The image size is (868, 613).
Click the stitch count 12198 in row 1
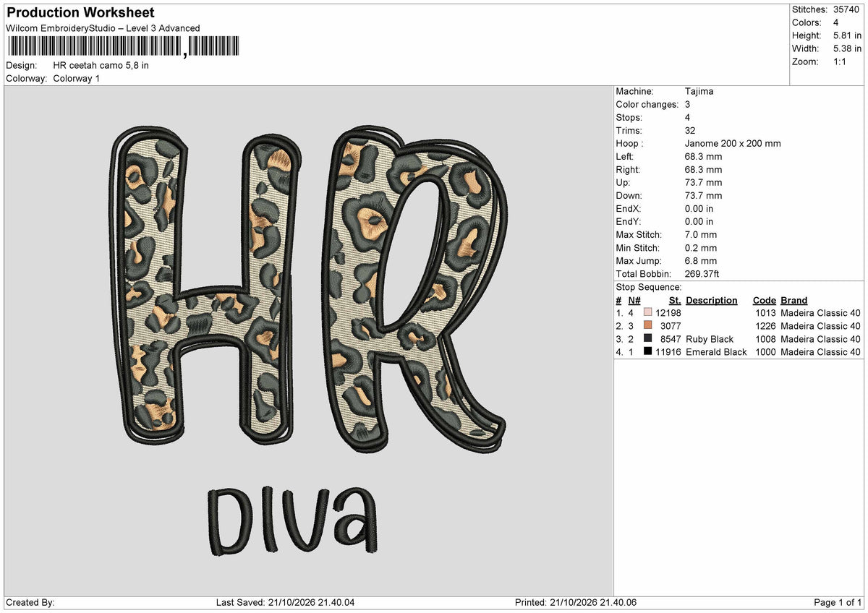click(668, 313)
